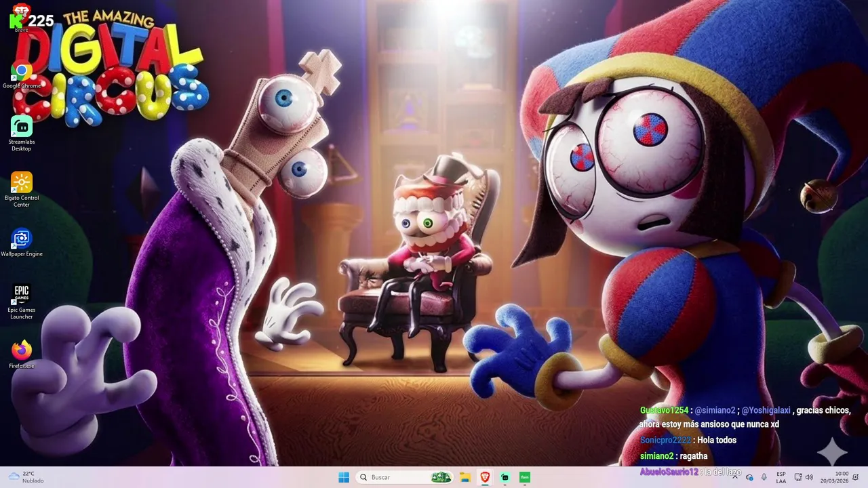Open the Epic Games Launcher shortcut
The height and width of the screenshot is (488, 868).
click(22, 302)
